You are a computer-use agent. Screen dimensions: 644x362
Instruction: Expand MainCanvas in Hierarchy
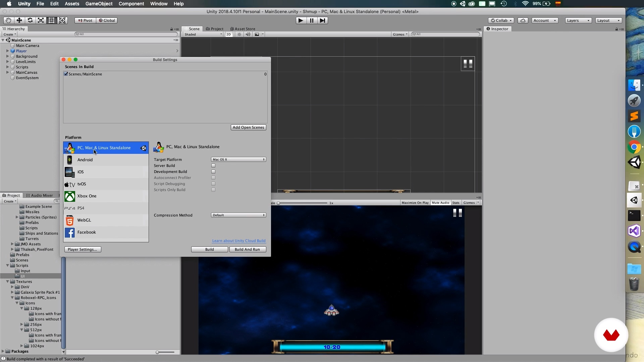click(7, 72)
